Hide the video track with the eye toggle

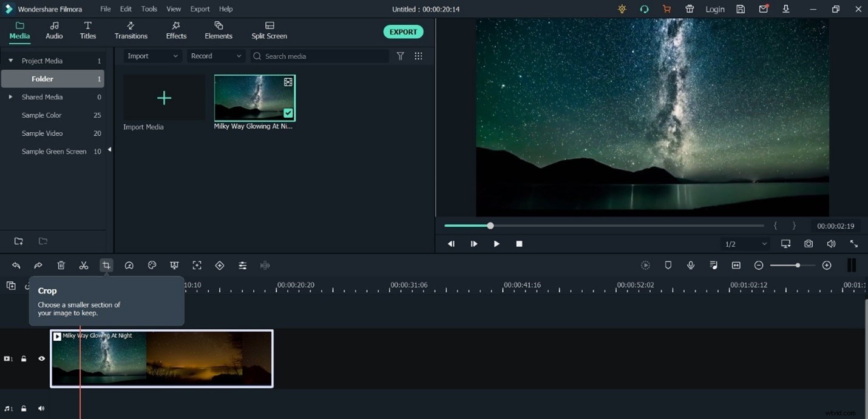pyautogui.click(x=41, y=358)
